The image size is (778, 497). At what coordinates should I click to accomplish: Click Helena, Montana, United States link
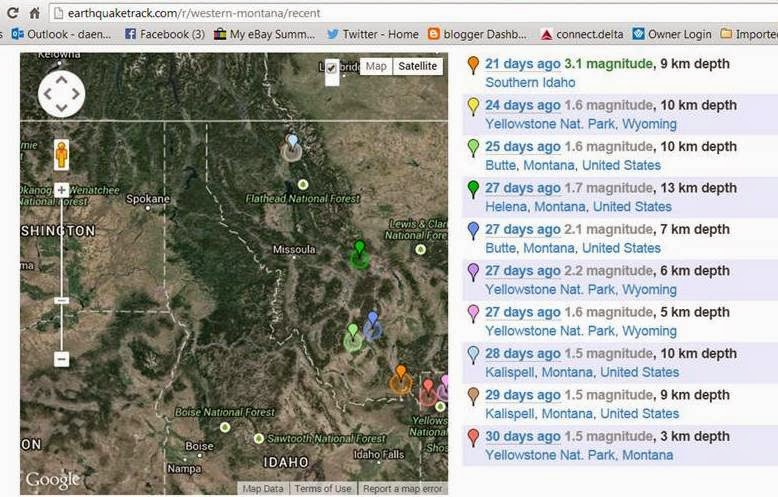(579, 206)
